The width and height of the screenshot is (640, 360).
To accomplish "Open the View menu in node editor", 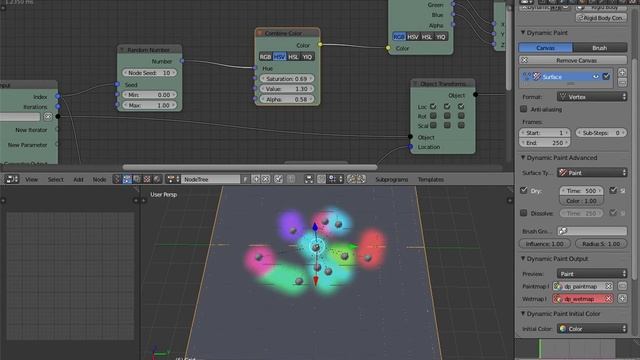I will pyautogui.click(x=31, y=179).
